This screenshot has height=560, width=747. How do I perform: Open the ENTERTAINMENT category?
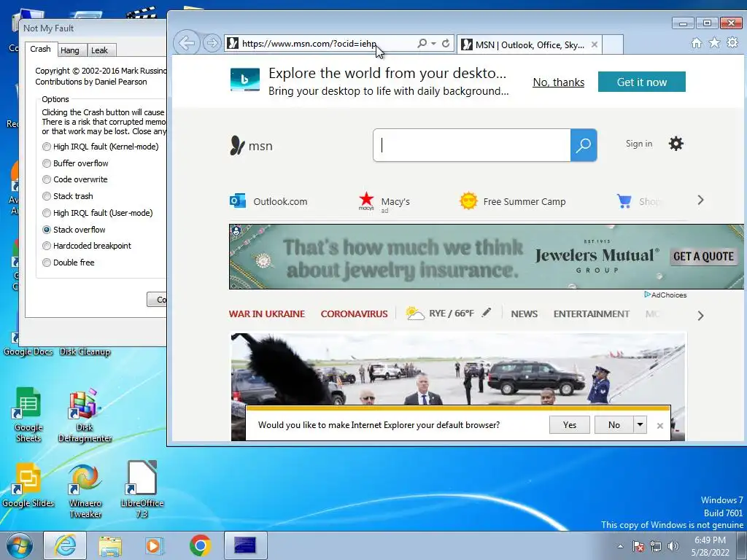point(591,314)
